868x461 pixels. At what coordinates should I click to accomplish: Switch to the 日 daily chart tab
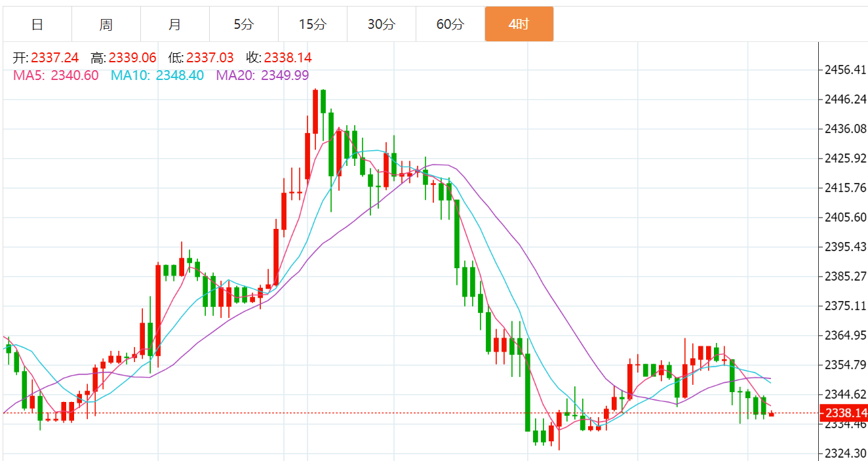tap(37, 24)
